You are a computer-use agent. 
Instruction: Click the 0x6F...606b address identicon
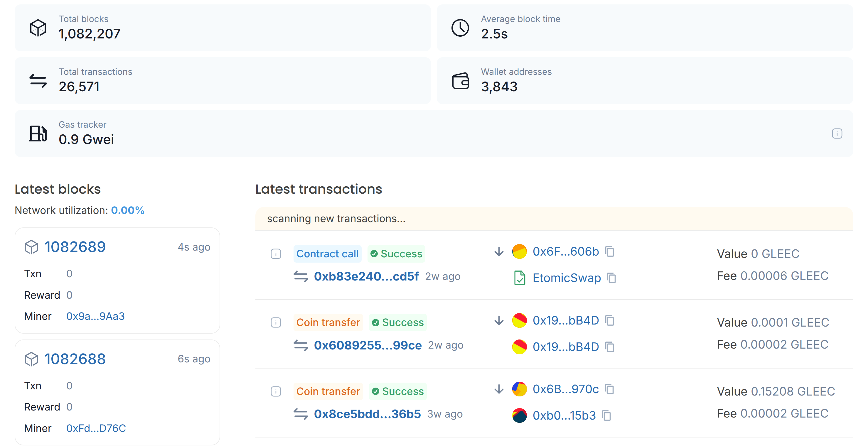pyautogui.click(x=519, y=251)
